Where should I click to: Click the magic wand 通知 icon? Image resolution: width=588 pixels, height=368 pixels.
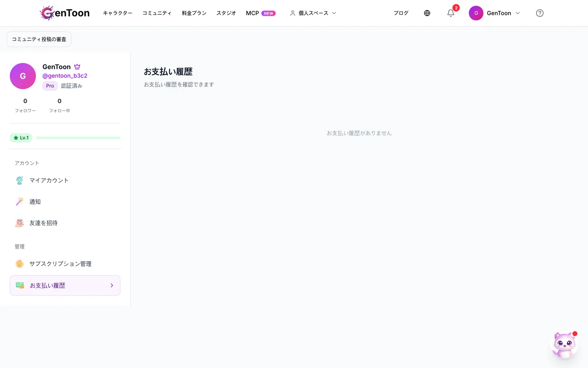tap(20, 202)
